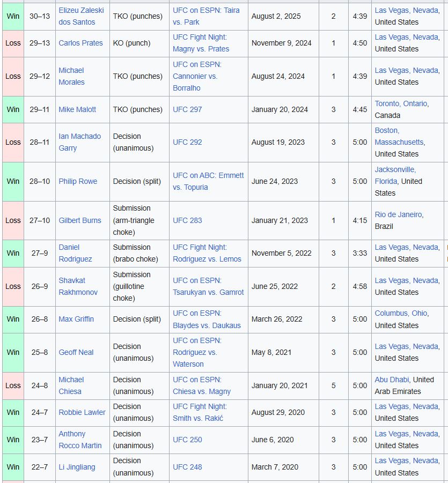Open Abu Dhabi location link
This screenshot has height=483, width=448.
pos(392,380)
